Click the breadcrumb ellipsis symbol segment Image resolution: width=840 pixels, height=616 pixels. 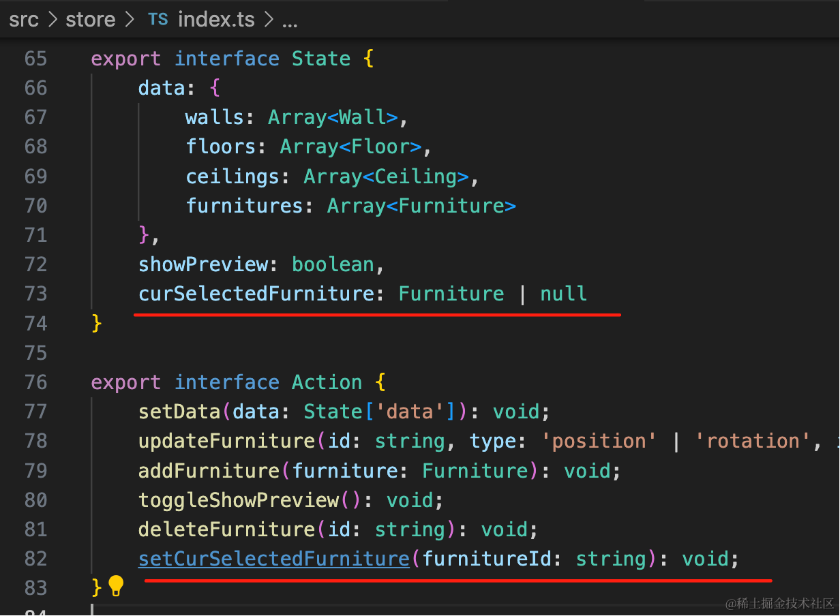[x=290, y=22]
